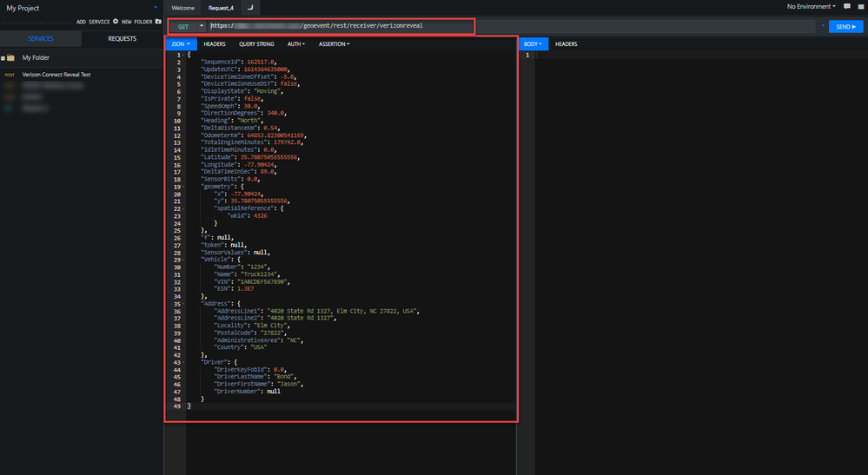Select the QUERY STRING tab

256,44
